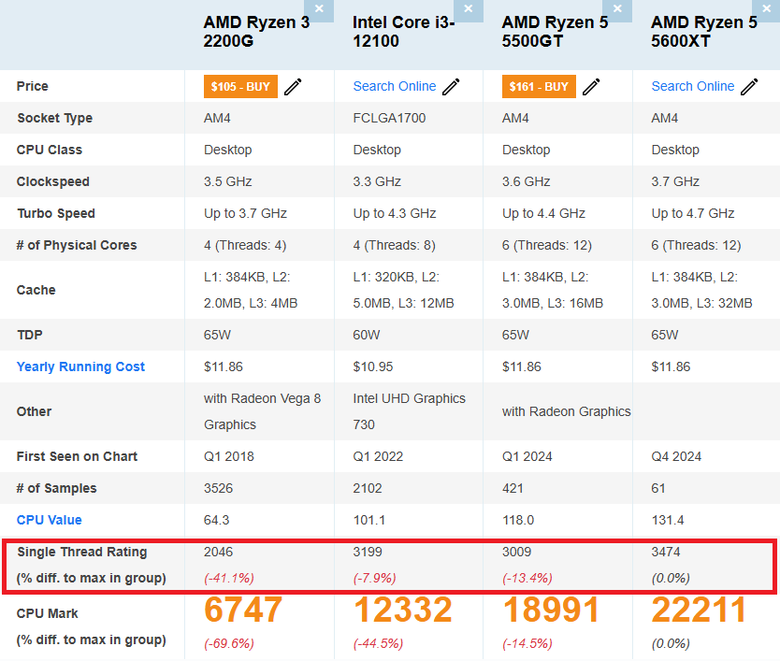
Task: Click the $161 - BUY button
Action: (x=539, y=87)
